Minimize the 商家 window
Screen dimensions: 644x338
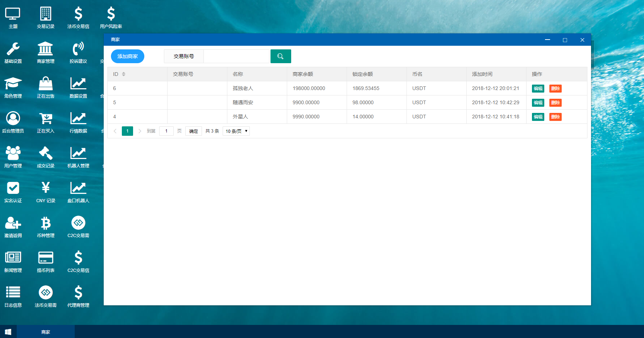548,40
